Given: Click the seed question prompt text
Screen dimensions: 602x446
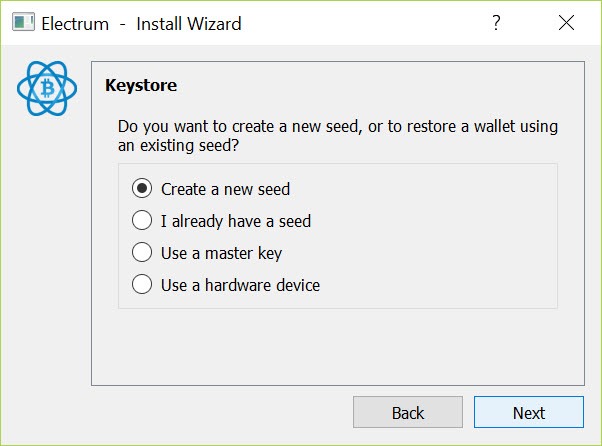Looking at the screenshot, I should [338, 136].
